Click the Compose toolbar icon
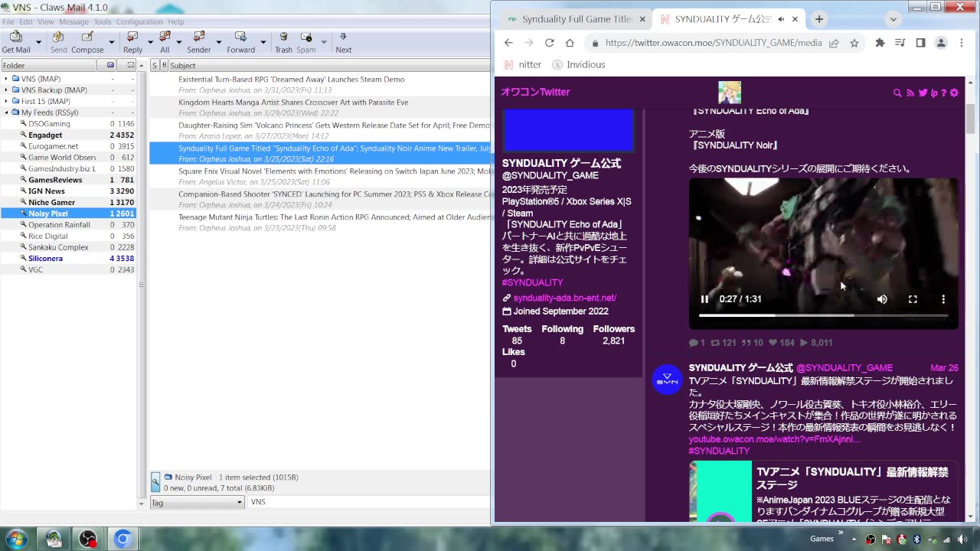Screen dimensions: 980x551 (x=87, y=37)
